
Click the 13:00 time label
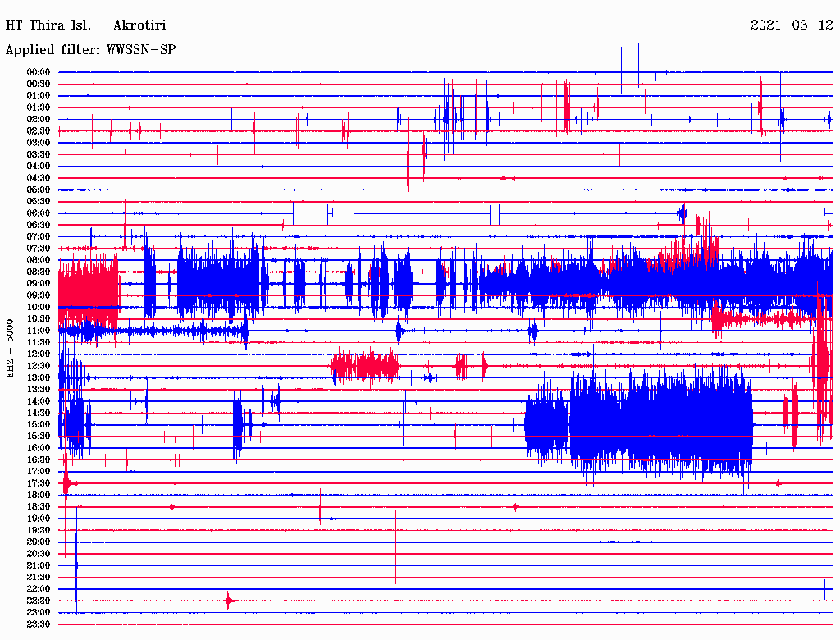tap(39, 377)
